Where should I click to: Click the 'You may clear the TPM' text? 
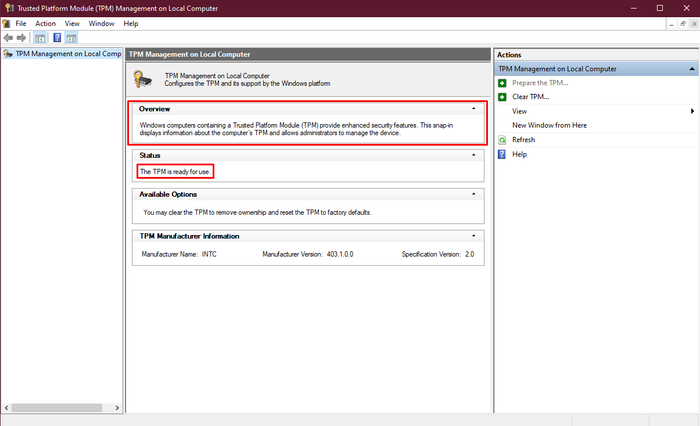click(x=257, y=212)
